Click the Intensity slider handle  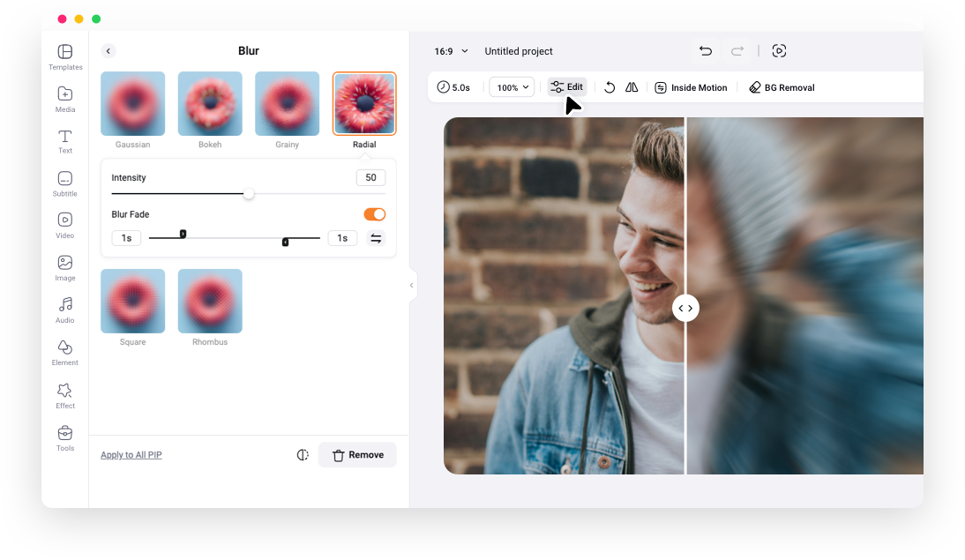point(248,192)
